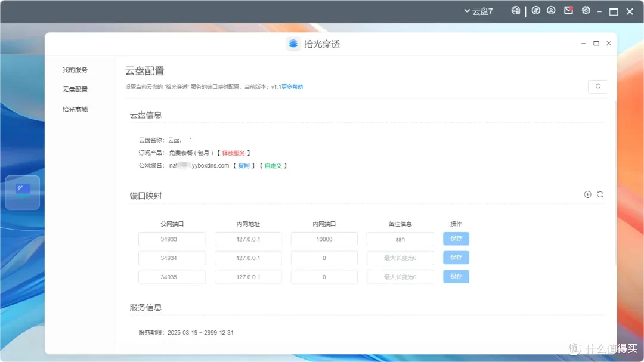Click the 端口映射 section heading
644x362 pixels.
pyautogui.click(x=146, y=196)
